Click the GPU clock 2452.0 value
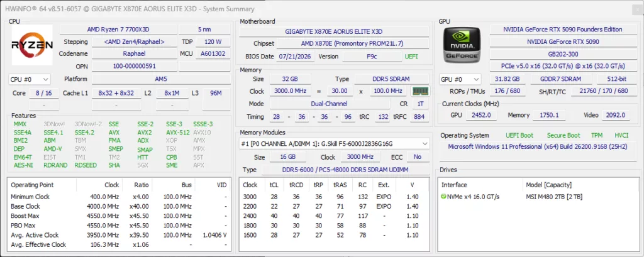Screen dimensions: 644x257 coord(481,116)
